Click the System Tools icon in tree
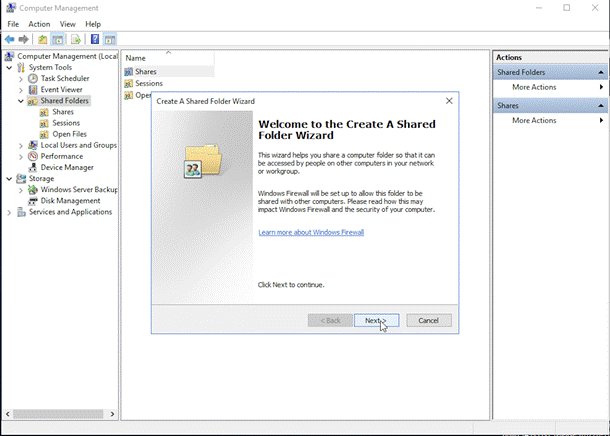This screenshot has height=436, width=610. [x=21, y=68]
